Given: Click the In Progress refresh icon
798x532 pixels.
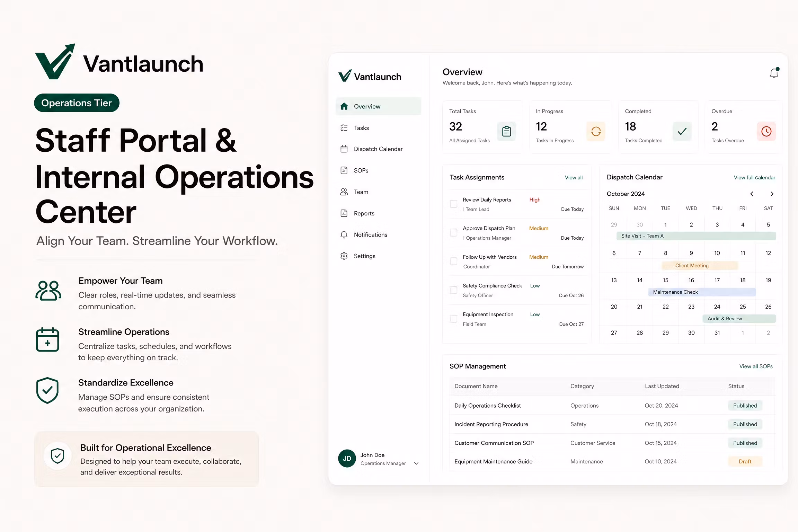Looking at the screenshot, I should click(x=596, y=131).
